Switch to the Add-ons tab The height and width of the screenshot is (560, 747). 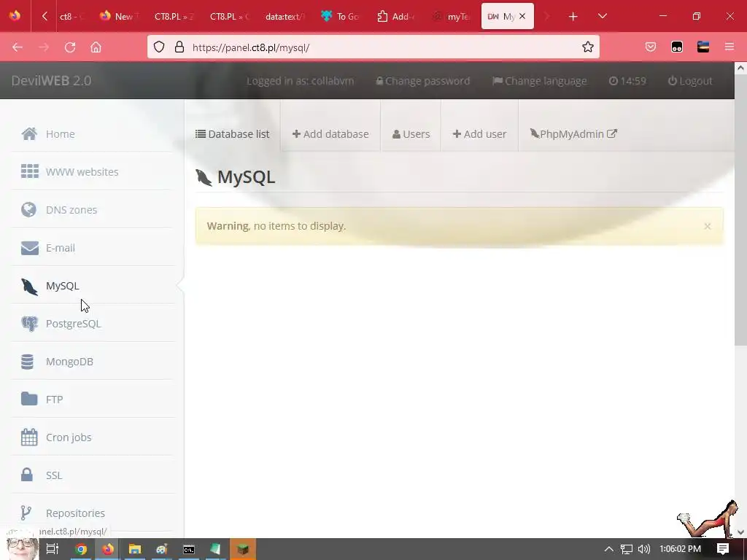coord(396,16)
